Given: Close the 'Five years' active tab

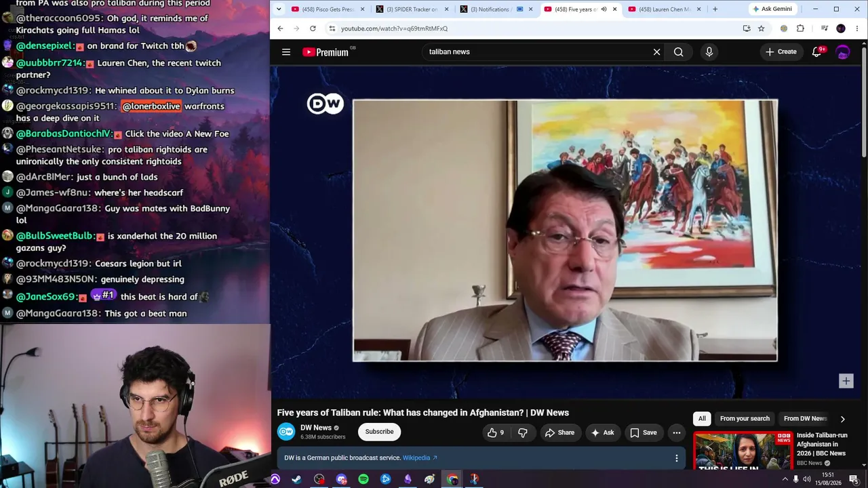Looking at the screenshot, I should [x=615, y=9].
